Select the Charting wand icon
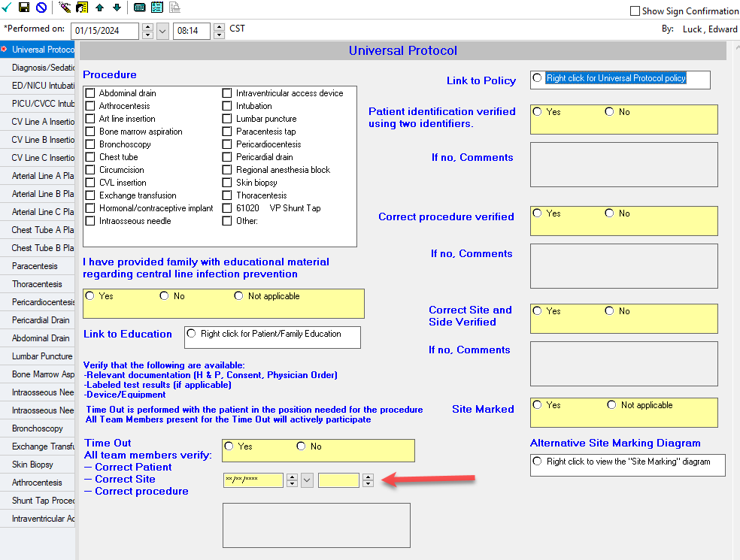Image resolution: width=740 pixels, height=560 pixels. (63, 8)
